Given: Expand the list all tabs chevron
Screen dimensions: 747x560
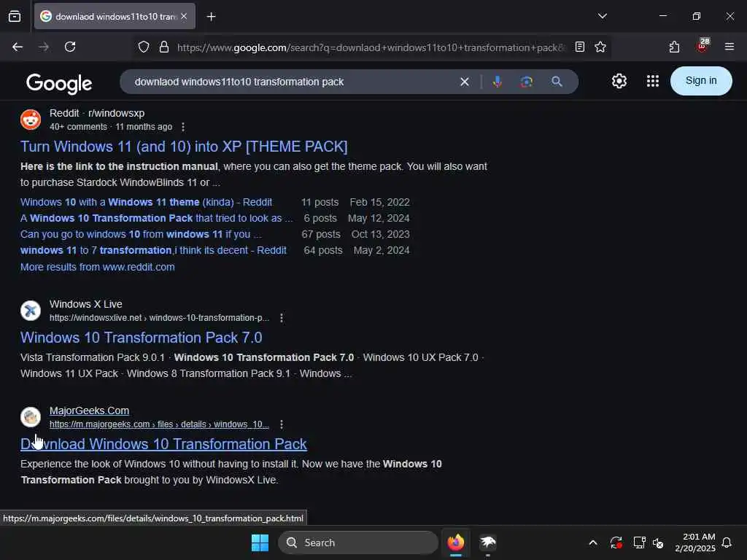Looking at the screenshot, I should click(x=602, y=16).
